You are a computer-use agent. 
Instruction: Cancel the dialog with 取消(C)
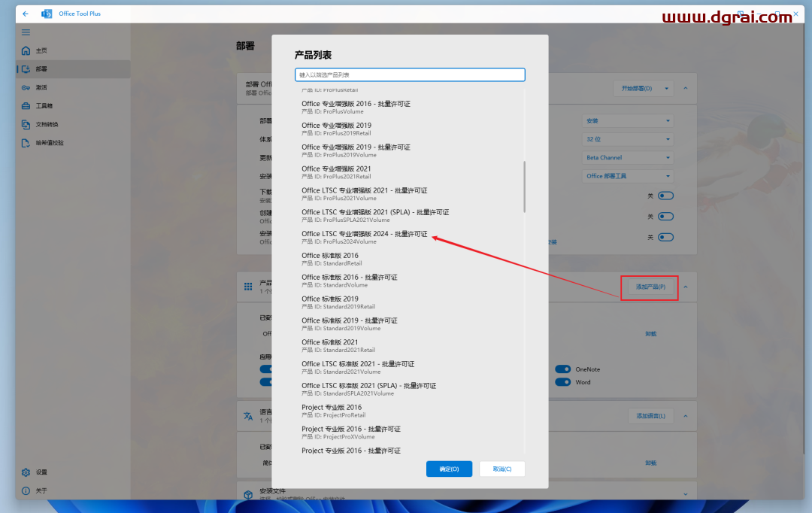[501, 469]
